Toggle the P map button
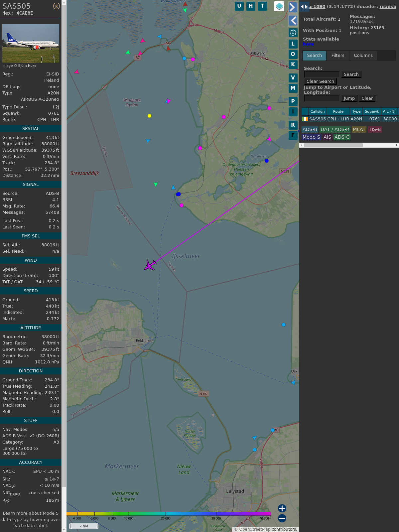 coord(293,101)
